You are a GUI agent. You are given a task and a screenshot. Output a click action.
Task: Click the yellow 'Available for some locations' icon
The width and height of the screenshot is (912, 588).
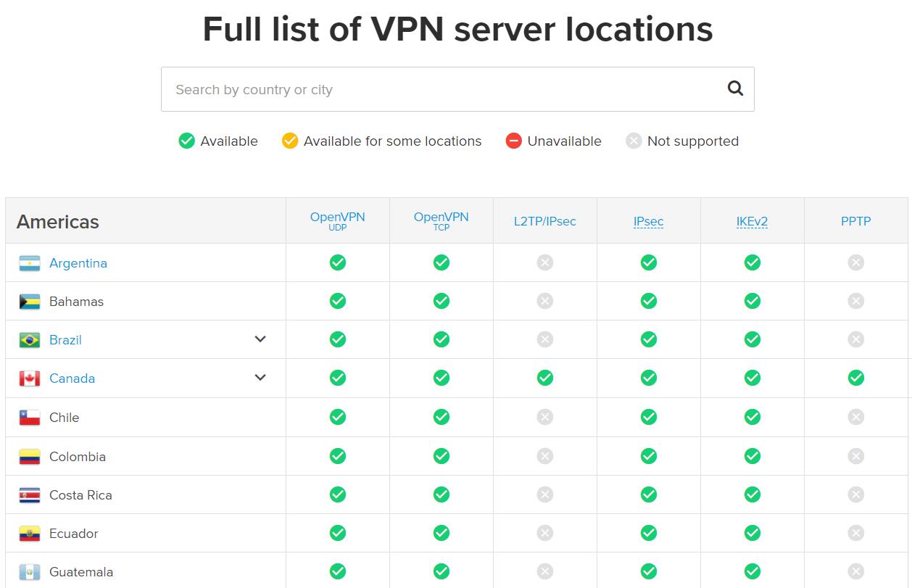(290, 141)
